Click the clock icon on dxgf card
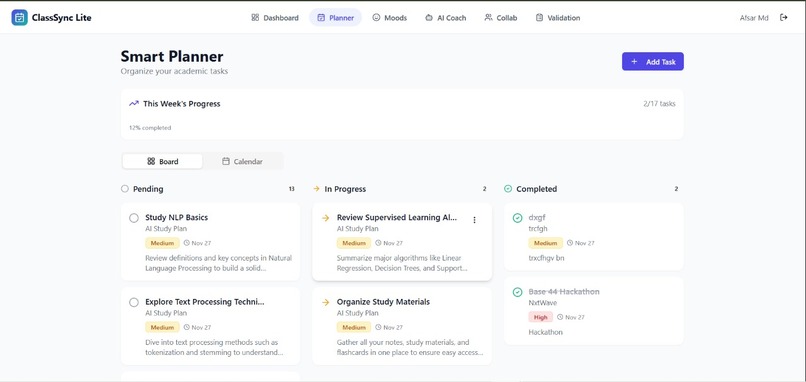Screen dimensions: 806x382 (570, 243)
